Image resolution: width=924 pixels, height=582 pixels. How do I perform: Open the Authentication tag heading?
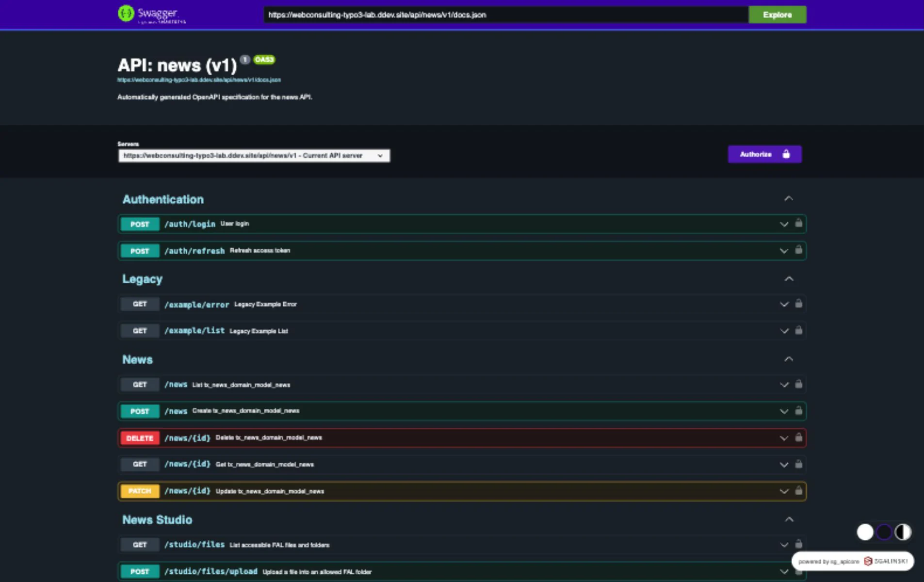(x=163, y=199)
